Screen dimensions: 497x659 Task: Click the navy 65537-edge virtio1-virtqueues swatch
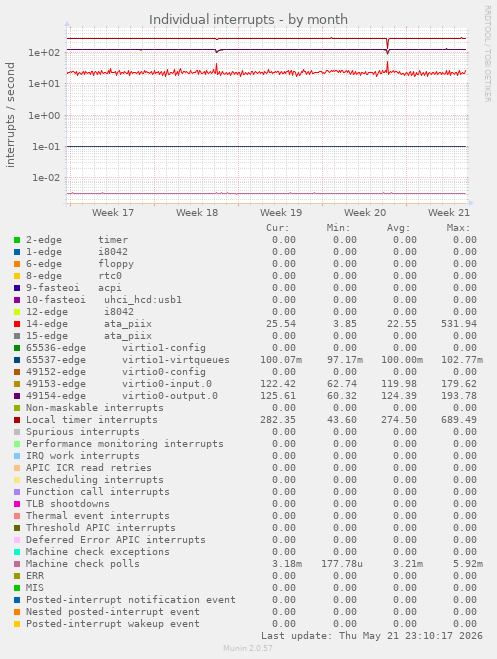[x=17, y=360]
